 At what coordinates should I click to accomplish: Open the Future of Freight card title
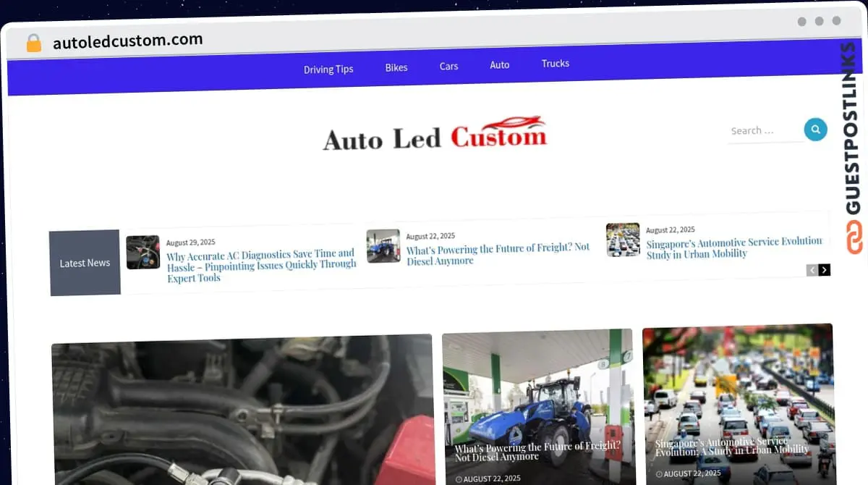537,451
